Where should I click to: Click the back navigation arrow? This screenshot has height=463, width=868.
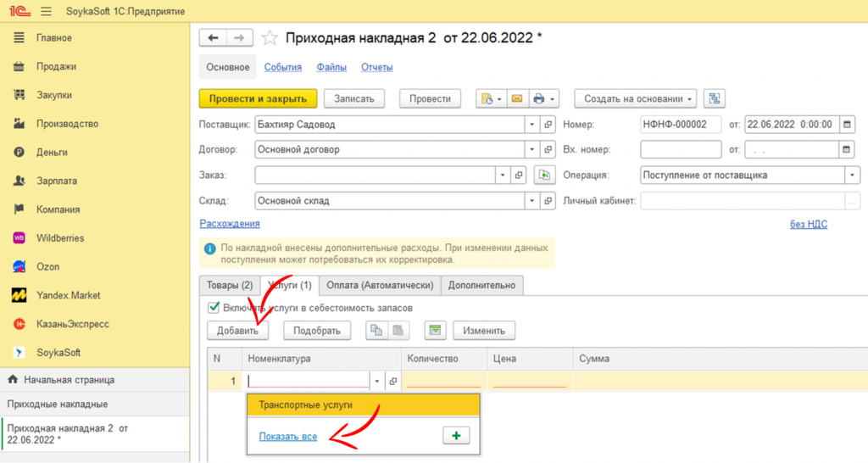click(x=213, y=37)
